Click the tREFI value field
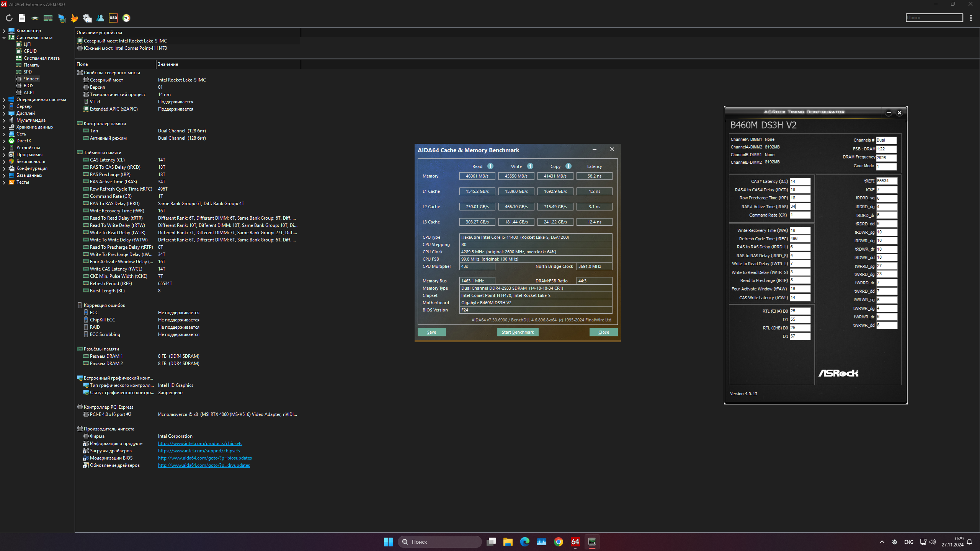The height and width of the screenshot is (551, 980). (886, 181)
